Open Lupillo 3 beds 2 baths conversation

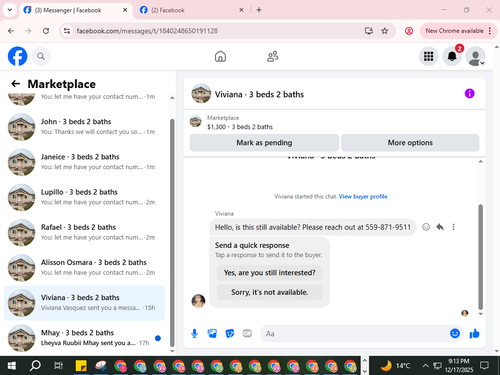84,197
